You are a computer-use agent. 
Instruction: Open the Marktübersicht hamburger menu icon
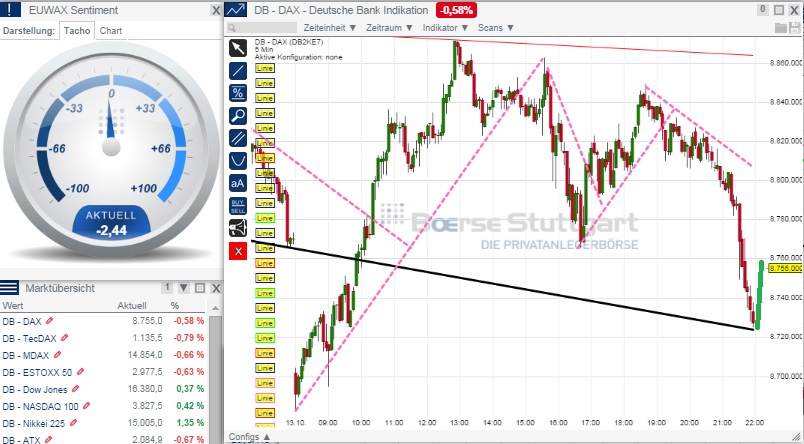click(x=10, y=288)
